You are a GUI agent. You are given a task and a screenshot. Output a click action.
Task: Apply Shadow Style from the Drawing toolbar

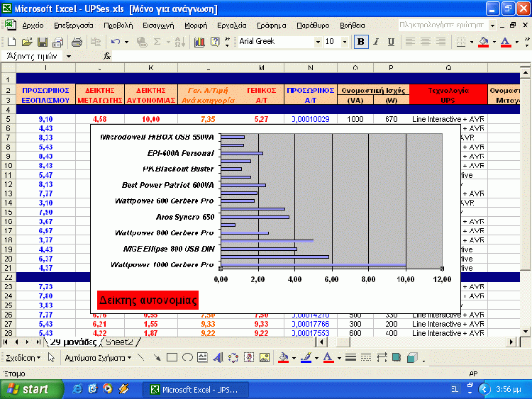click(396, 358)
